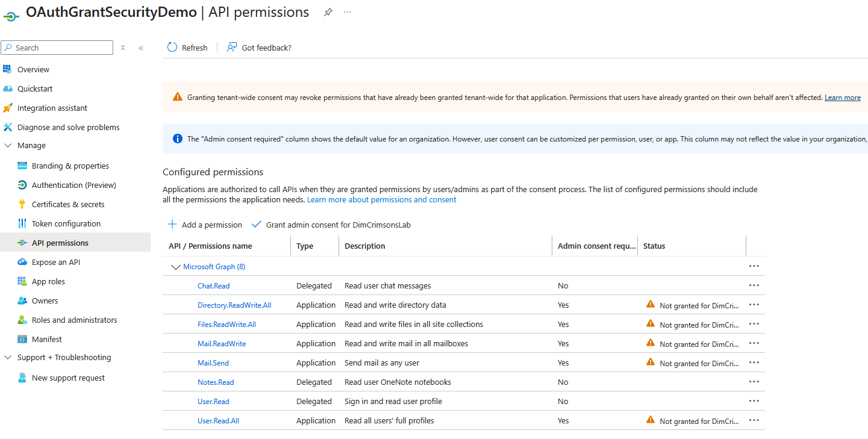Click the Expose an API cloud icon
Screen dimensions: 868x439
[22, 262]
